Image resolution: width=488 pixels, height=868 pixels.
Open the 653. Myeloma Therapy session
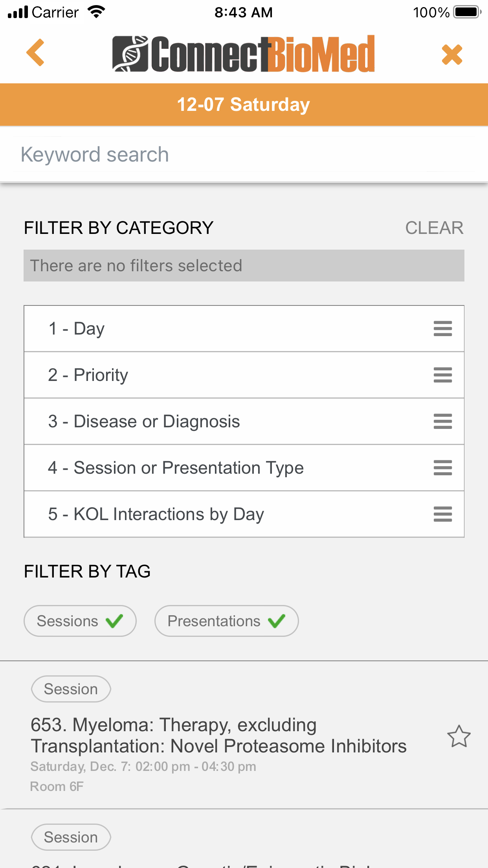[x=218, y=736]
